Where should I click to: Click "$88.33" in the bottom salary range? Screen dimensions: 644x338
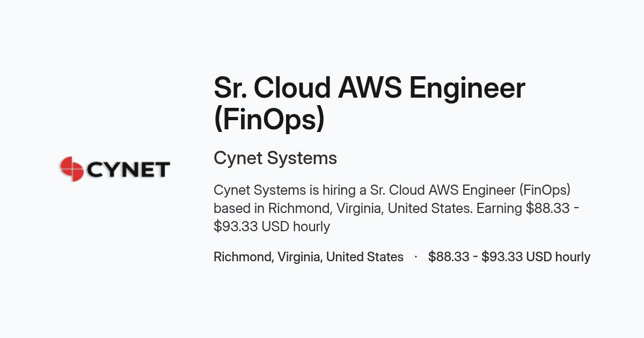[448, 257]
